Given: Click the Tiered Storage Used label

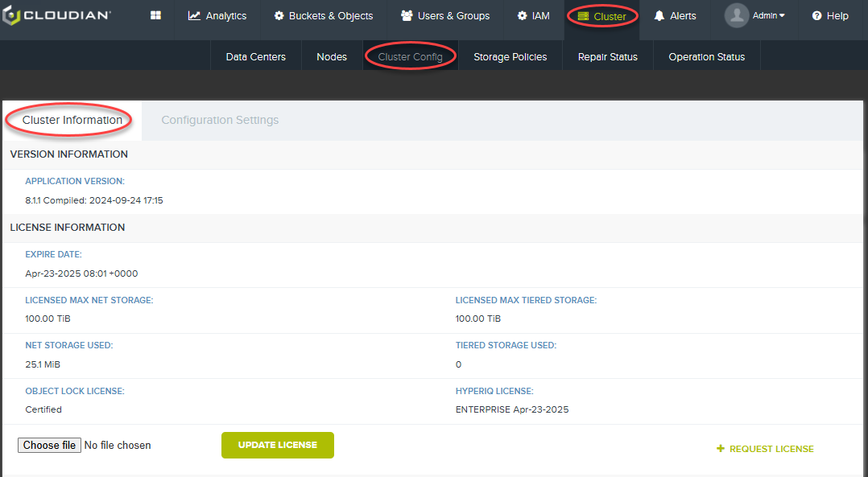Looking at the screenshot, I should point(506,345).
